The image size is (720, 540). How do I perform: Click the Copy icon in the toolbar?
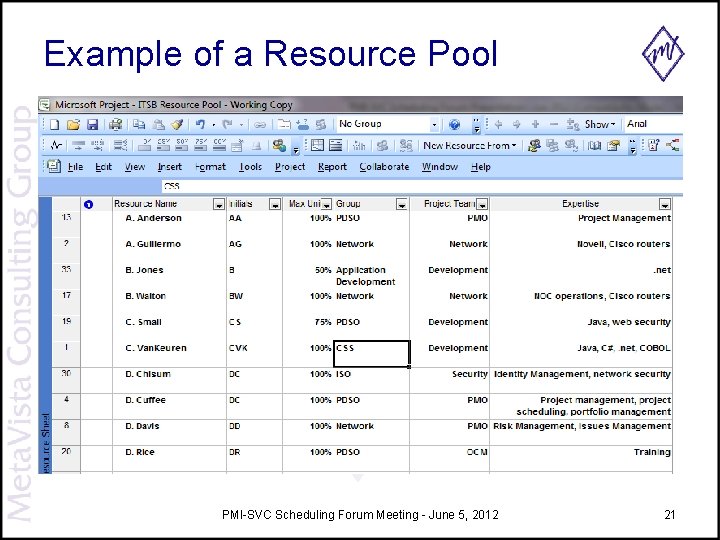click(139, 124)
